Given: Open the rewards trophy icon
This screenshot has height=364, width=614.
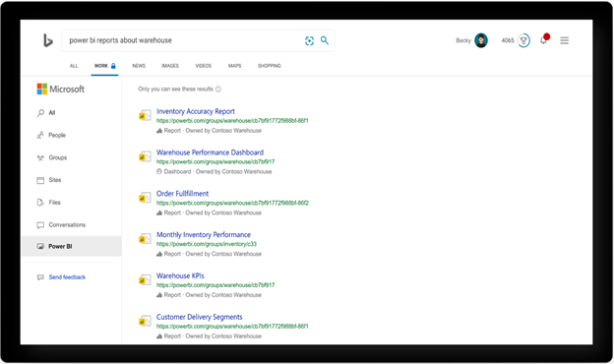Looking at the screenshot, I should (523, 40).
